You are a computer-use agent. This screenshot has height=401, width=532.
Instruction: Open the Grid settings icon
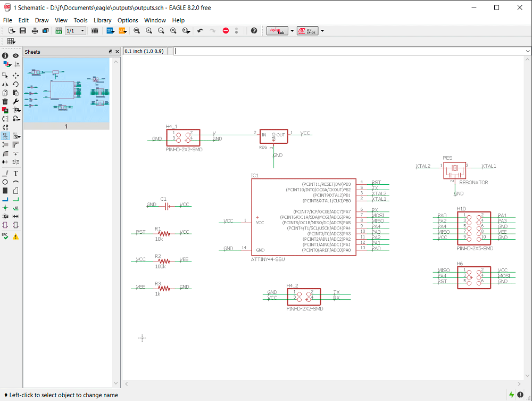(x=11, y=41)
